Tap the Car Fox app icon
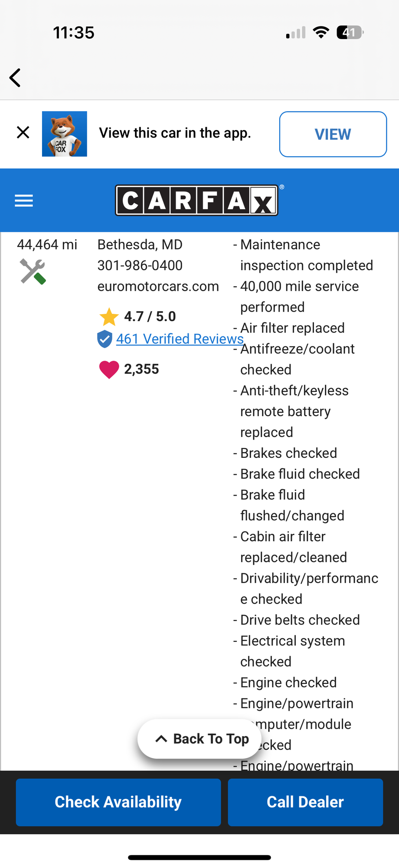This screenshot has width=399, height=868. (65, 134)
